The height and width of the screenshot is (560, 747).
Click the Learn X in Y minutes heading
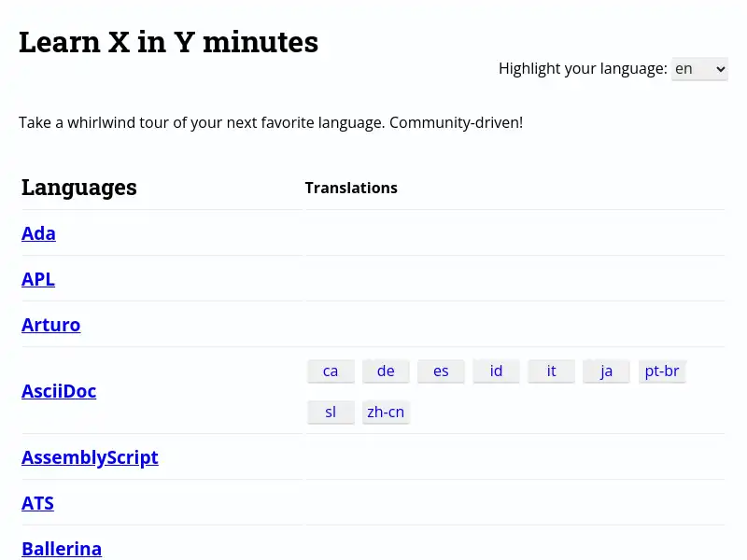168,41
